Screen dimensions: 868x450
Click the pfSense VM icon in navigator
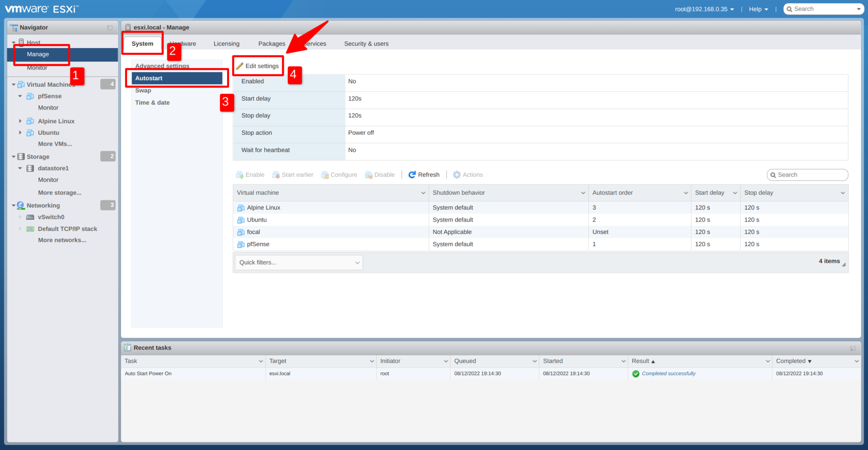tap(30, 96)
